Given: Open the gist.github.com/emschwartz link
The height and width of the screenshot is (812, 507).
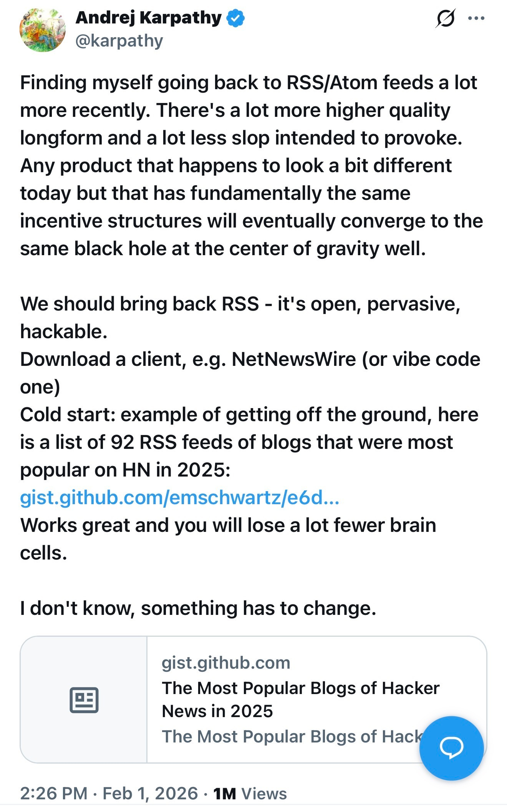Looking at the screenshot, I should [179, 497].
